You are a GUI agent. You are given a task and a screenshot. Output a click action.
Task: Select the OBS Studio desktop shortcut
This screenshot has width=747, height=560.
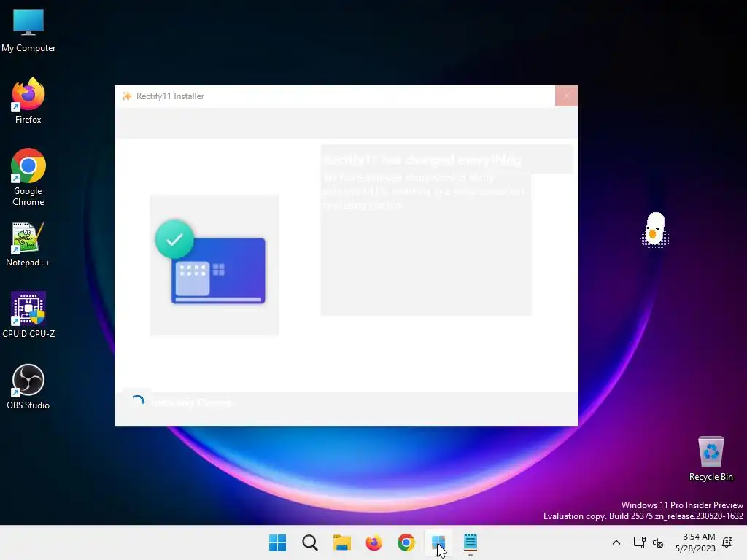(28, 386)
